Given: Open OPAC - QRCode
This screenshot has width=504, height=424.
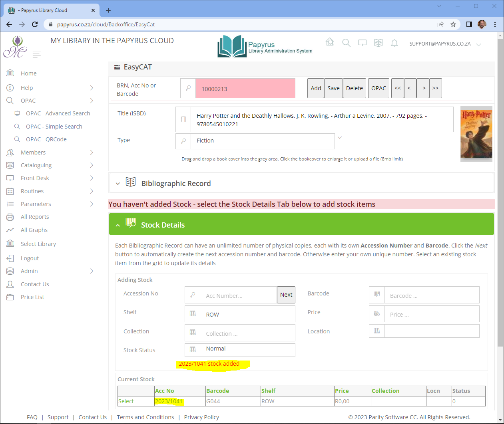Looking at the screenshot, I should 46,139.
